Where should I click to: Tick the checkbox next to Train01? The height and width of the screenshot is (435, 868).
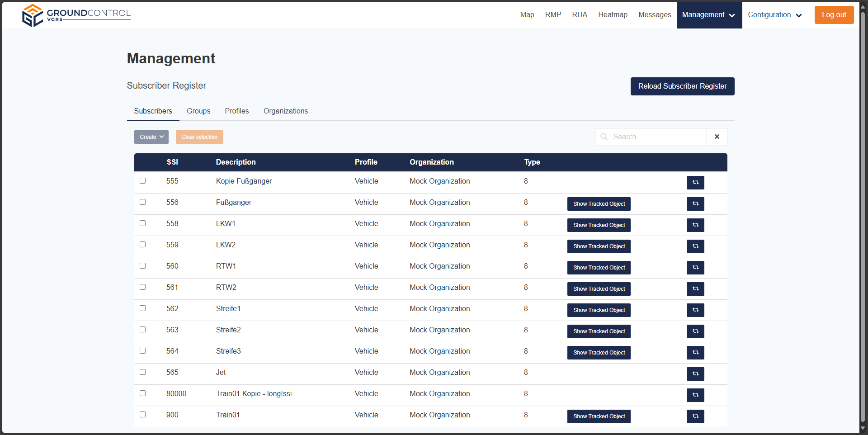143,415
